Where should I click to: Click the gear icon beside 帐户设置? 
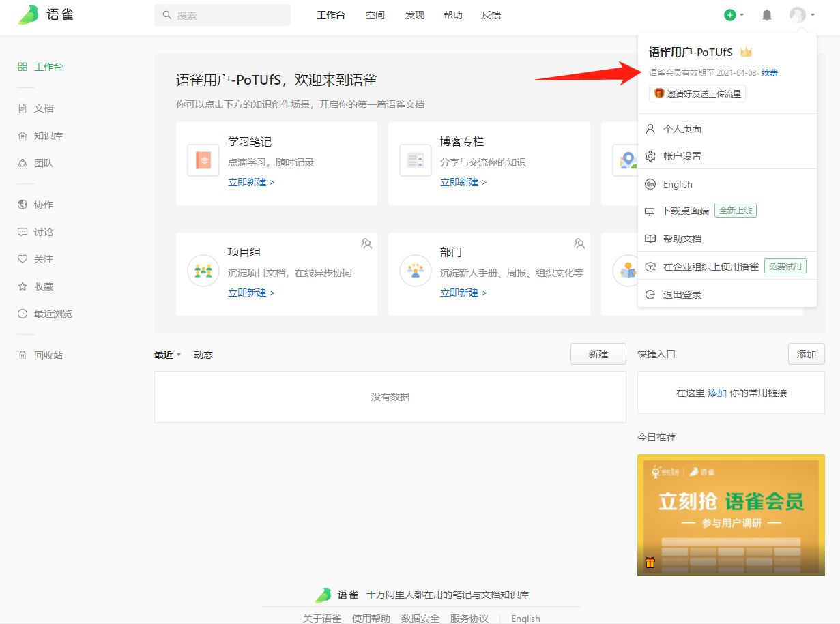click(650, 156)
